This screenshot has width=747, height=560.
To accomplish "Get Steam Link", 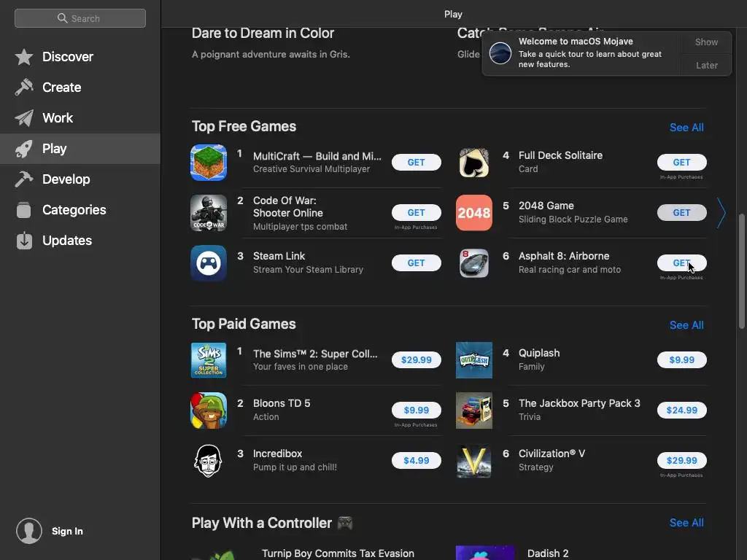I will pyautogui.click(x=416, y=262).
